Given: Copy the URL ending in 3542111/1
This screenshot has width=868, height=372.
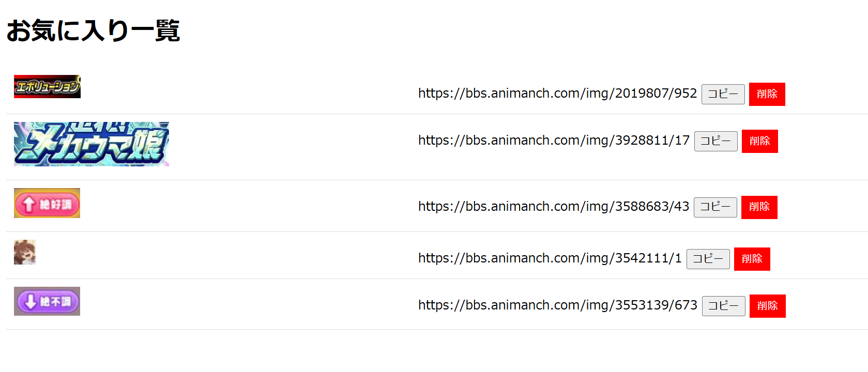Looking at the screenshot, I should (x=708, y=259).
